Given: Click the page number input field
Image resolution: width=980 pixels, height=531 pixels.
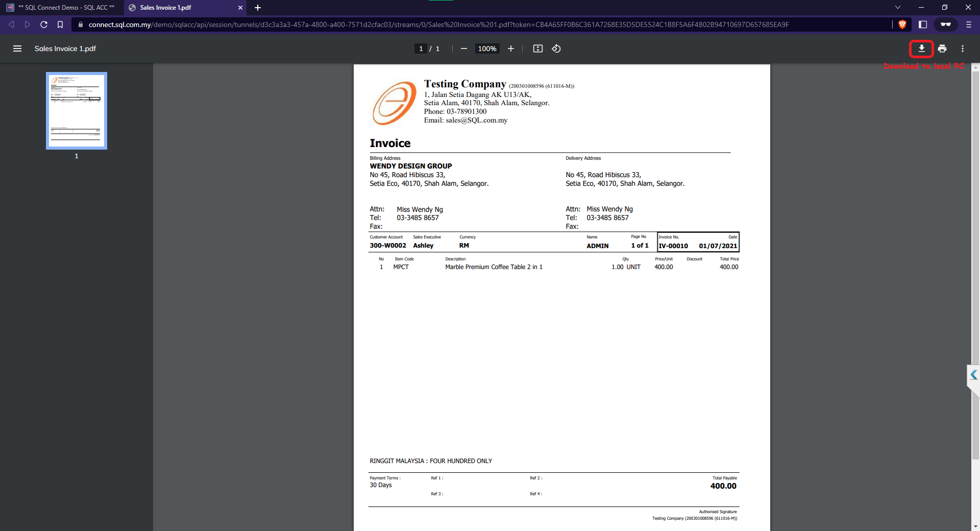Looking at the screenshot, I should click(421, 49).
